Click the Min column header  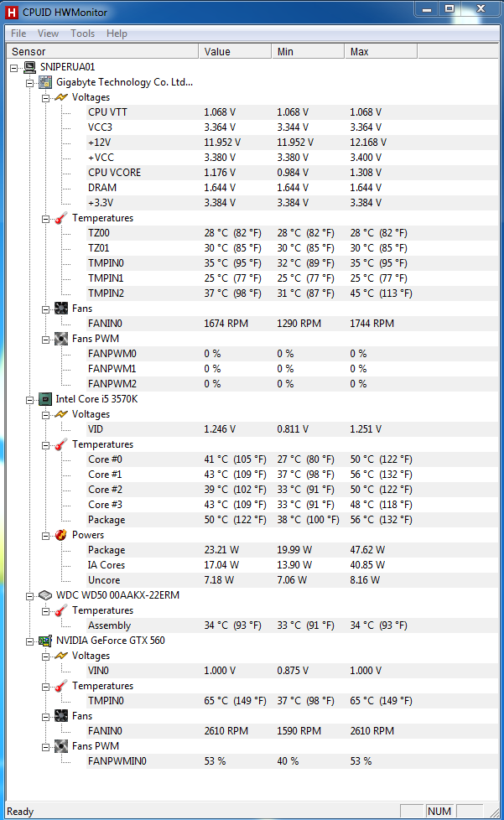pos(308,51)
